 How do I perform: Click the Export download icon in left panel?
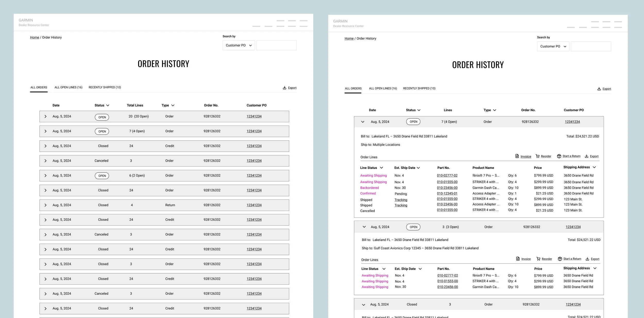[284, 88]
